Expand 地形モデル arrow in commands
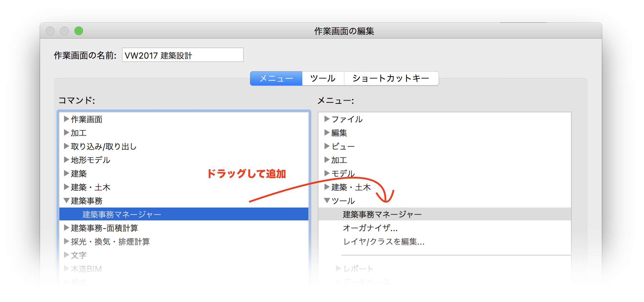Image resolution: width=644 pixels, height=302 pixels. coord(66,160)
